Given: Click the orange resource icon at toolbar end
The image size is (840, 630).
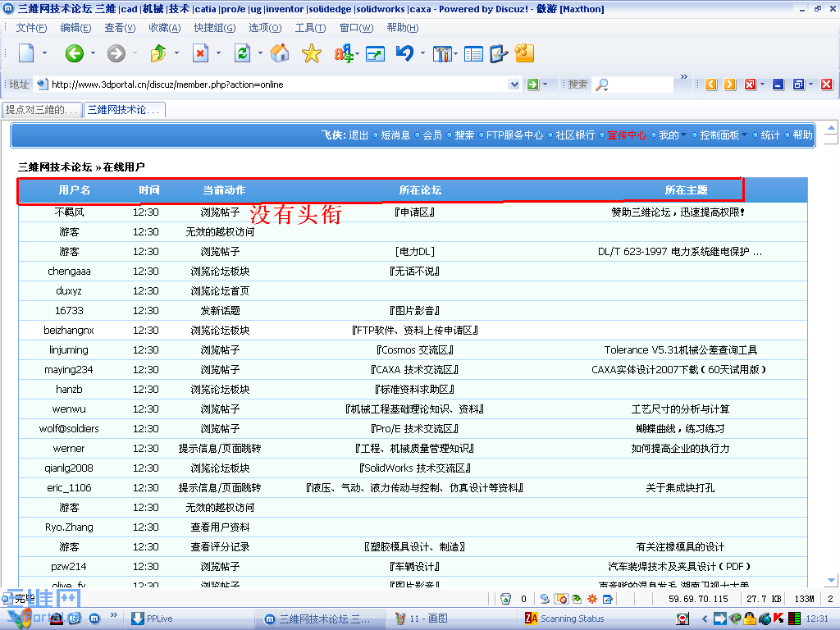Looking at the screenshot, I should 524,53.
